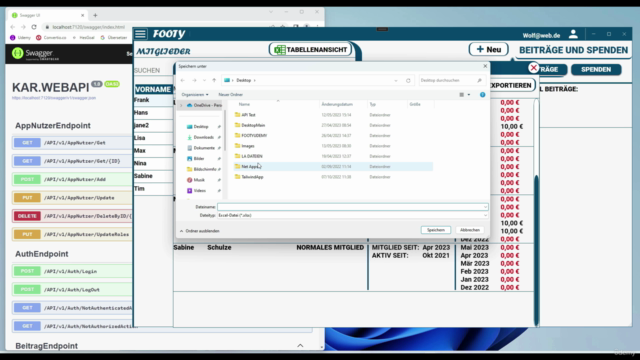
Task: Click the Footy vertical scrollbar
Action: 536,250
